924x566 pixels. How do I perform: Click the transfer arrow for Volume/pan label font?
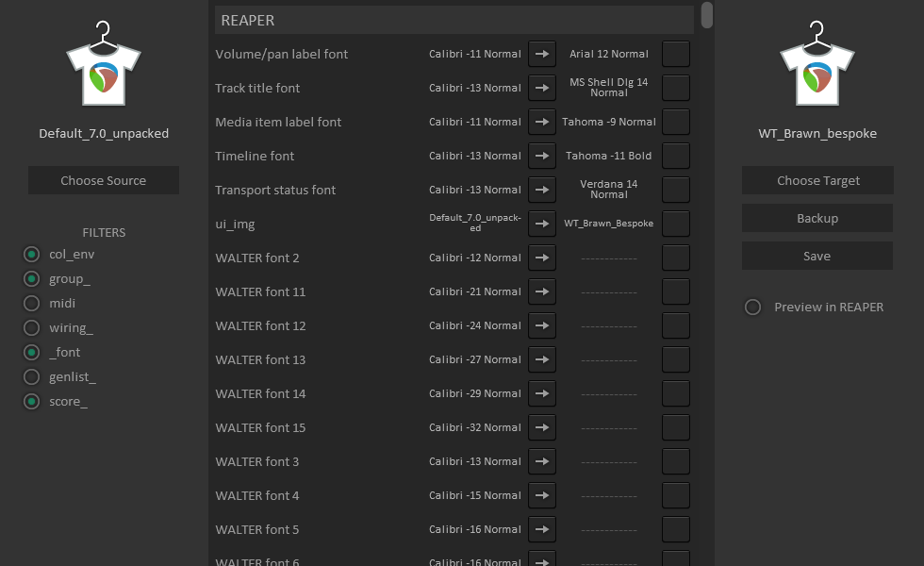click(542, 54)
